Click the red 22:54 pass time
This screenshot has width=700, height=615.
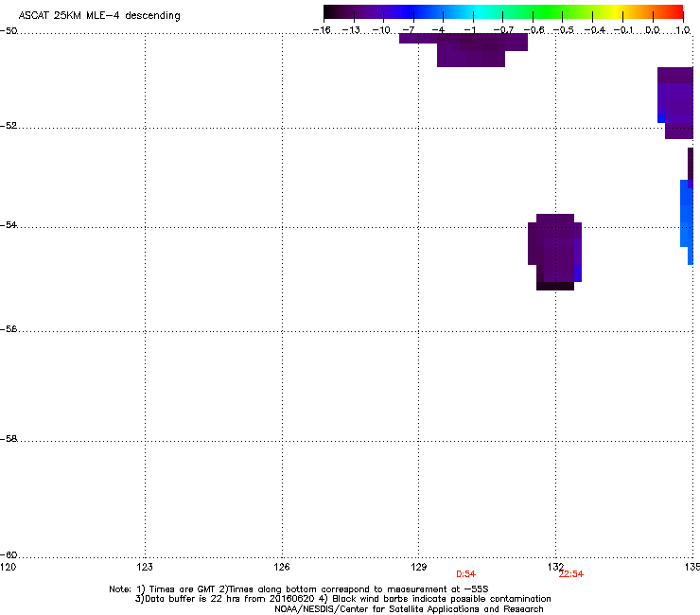(571, 574)
